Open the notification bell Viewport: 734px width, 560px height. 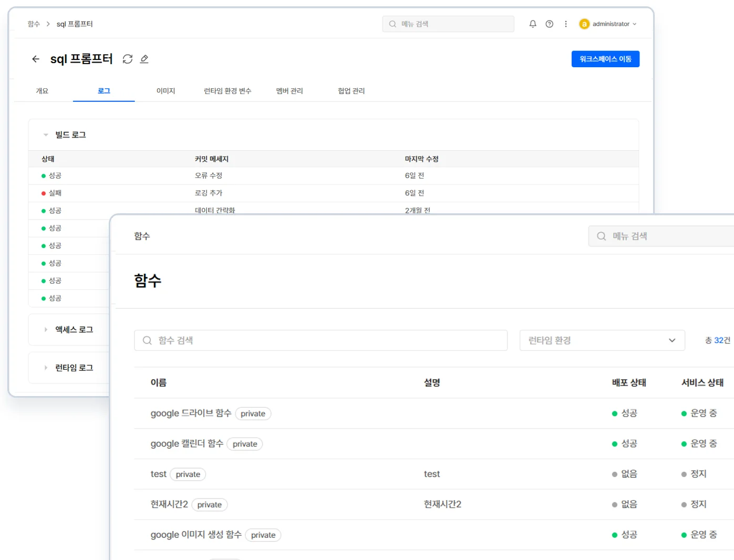tap(533, 24)
